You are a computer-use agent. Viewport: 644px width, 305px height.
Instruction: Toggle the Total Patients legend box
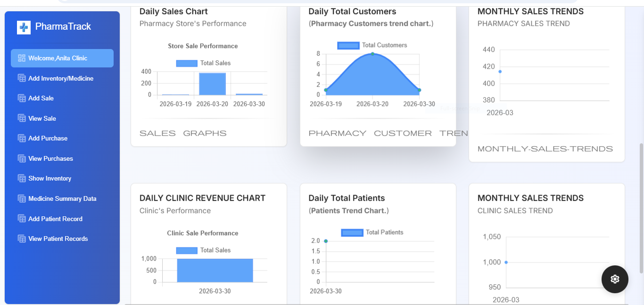point(352,232)
